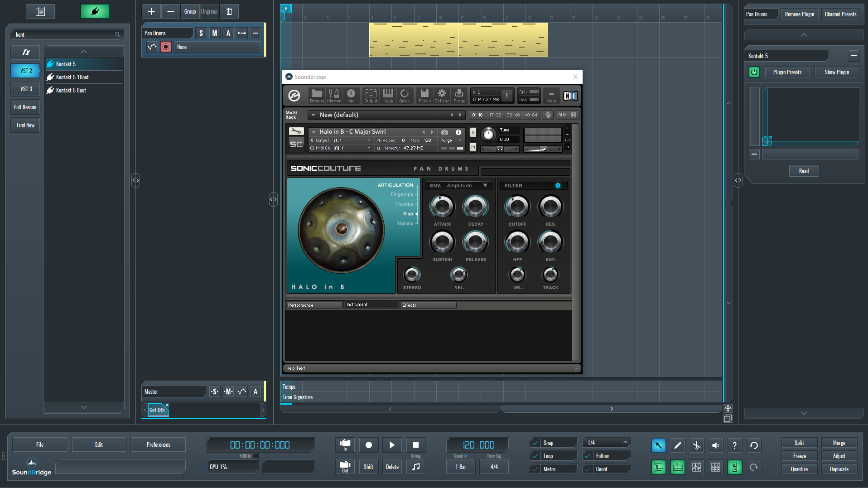868x488 pixels.
Task: Open the file browser panel icon
Action: click(x=40, y=11)
